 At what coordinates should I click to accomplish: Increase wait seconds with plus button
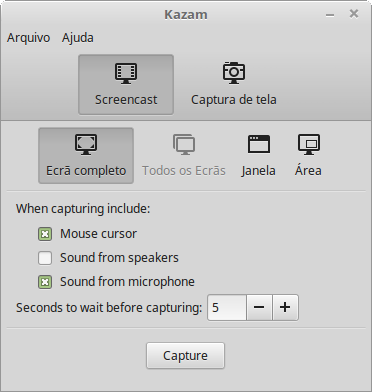[x=285, y=307]
